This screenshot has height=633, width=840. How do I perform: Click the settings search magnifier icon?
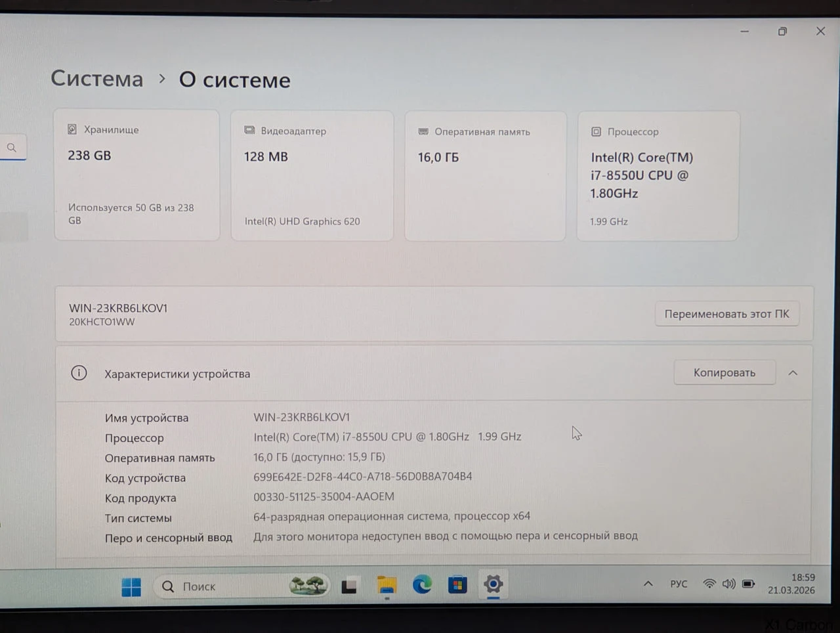pos(12,148)
